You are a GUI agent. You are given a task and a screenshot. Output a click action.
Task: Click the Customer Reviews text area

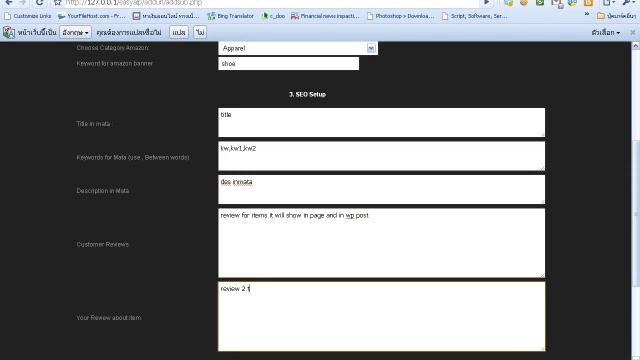(382, 243)
